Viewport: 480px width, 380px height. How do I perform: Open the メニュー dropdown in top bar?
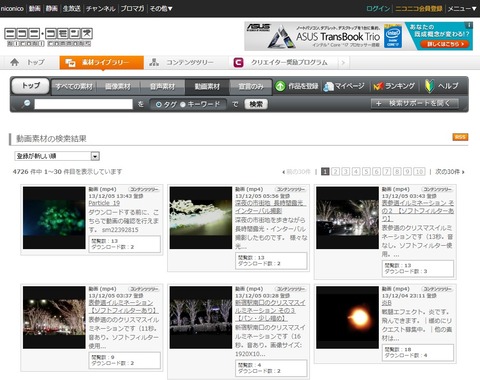(x=462, y=8)
